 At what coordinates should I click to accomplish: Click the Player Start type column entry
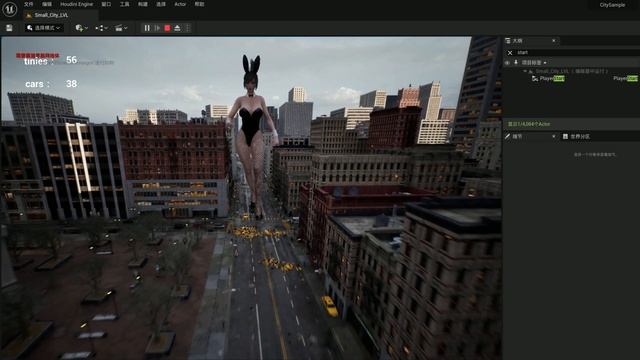(x=625, y=78)
